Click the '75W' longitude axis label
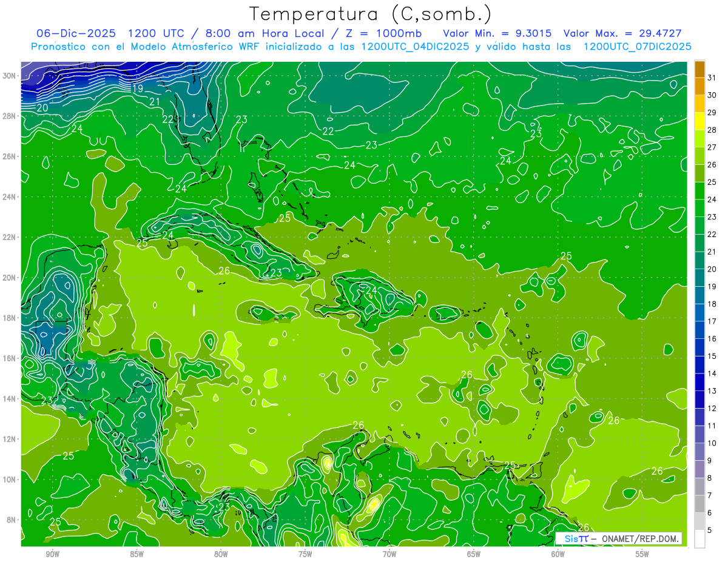The image size is (728, 562). 305,555
